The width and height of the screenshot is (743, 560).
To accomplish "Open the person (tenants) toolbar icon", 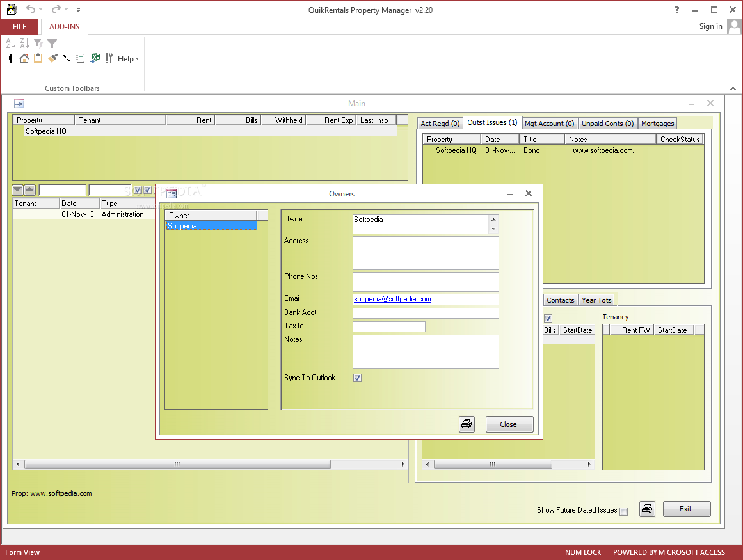I will 10,58.
